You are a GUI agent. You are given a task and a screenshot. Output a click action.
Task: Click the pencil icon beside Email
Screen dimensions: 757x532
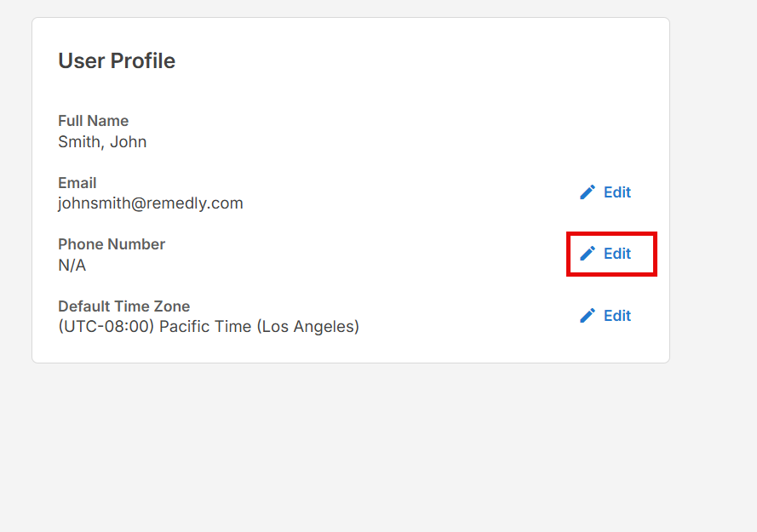pos(587,192)
